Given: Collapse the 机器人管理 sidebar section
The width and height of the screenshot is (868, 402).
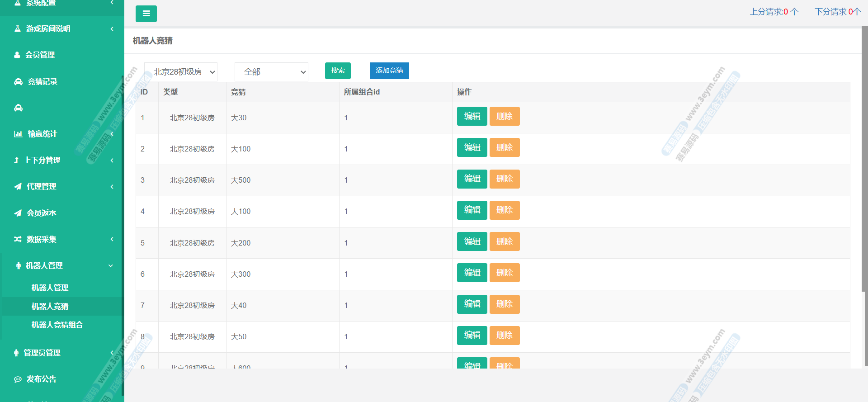Looking at the screenshot, I should tap(110, 266).
